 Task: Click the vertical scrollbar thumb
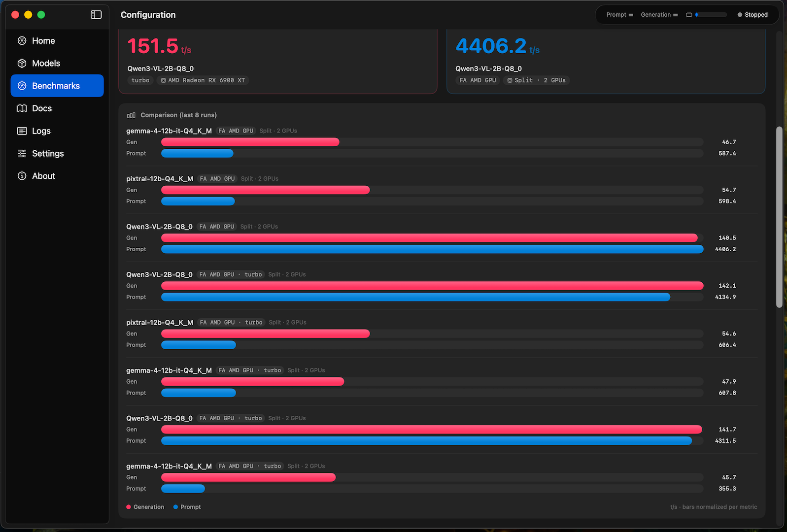779,217
